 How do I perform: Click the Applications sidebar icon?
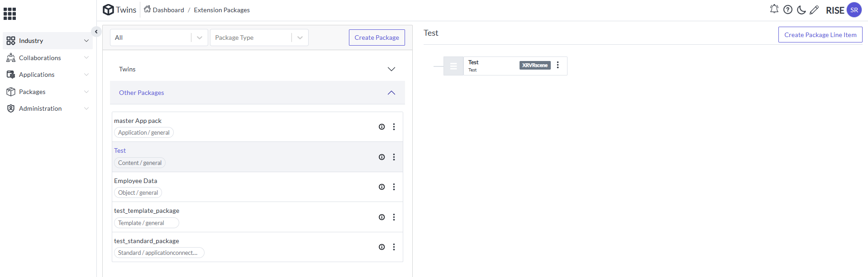click(11, 75)
